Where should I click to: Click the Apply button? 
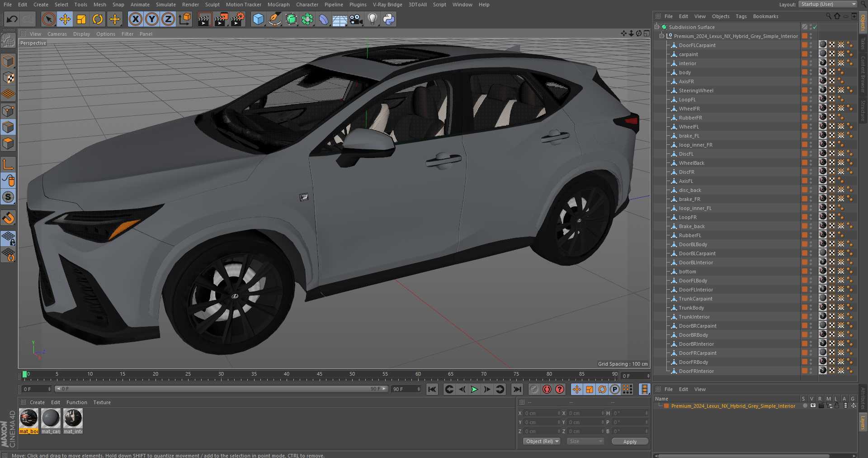pyautogui.click(x=630, y=441)
